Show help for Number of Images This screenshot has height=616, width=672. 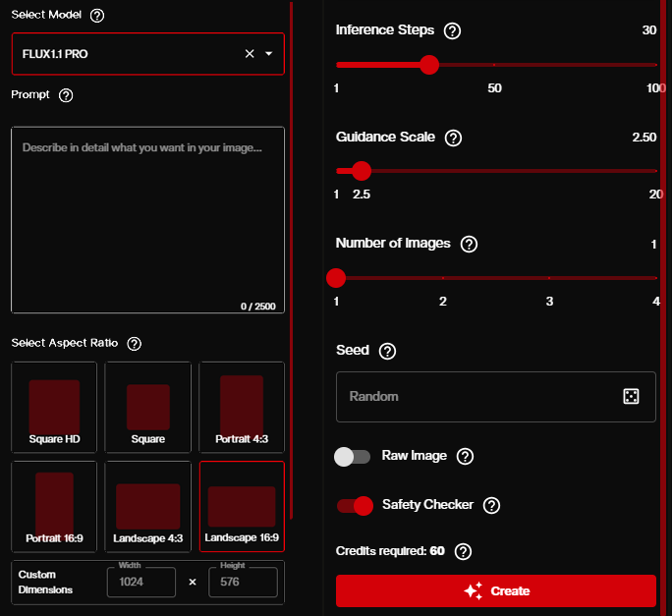coord(469,244)
